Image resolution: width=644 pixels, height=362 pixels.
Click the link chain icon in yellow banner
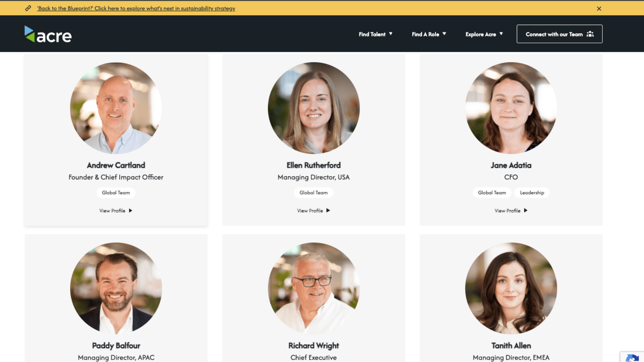click(28, 8)
